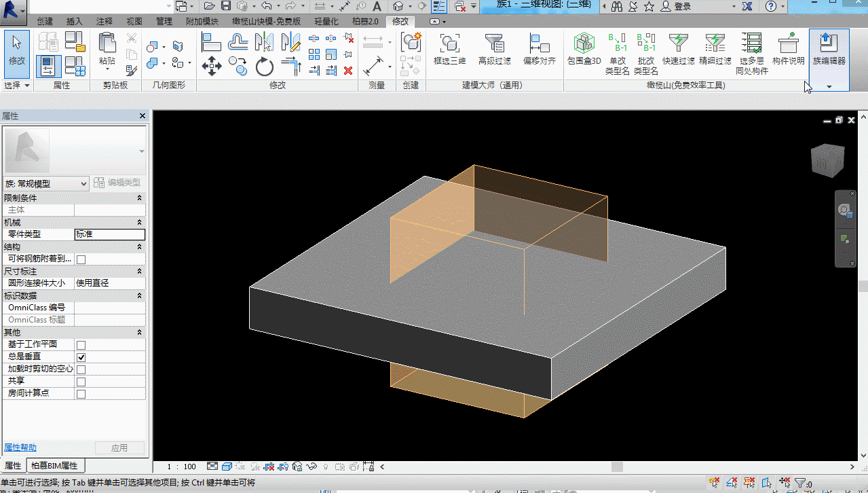Open the dropdown arrow below 族编辑器
Image resolution: width=868 pixels, height=493 pixels.
point(829,86)
